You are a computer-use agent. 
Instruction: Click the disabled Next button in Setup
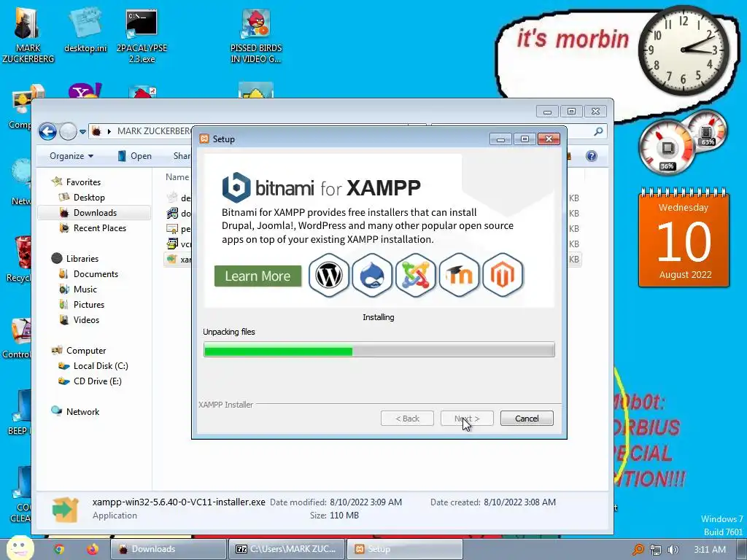tap(467, 418)
